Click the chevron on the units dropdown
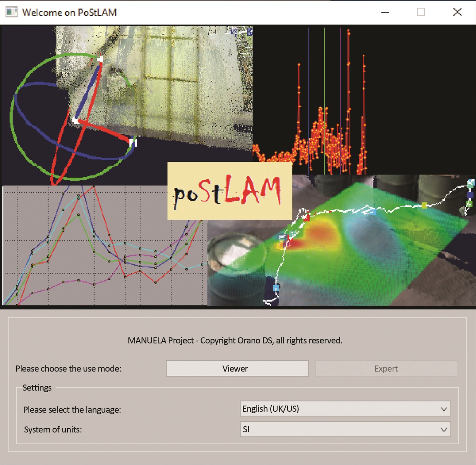Screen dimensions: 476x465 (443, 430)
